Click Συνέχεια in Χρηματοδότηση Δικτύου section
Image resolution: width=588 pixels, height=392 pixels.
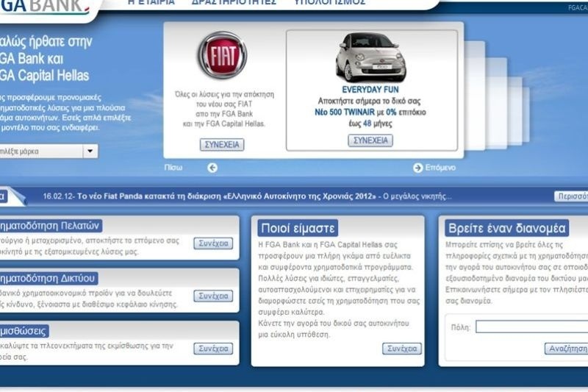[x=213, y=296]
